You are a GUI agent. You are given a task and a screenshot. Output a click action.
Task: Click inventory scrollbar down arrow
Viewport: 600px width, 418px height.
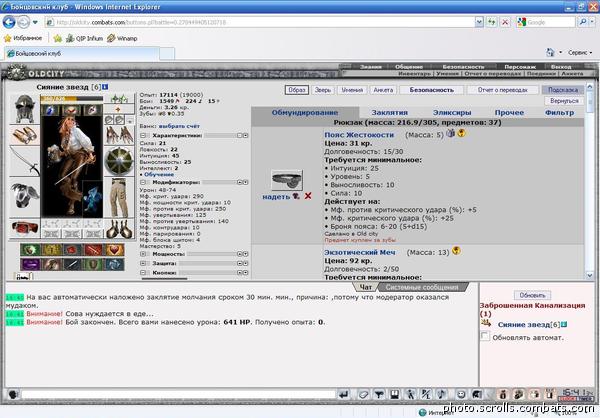point(589,275)
